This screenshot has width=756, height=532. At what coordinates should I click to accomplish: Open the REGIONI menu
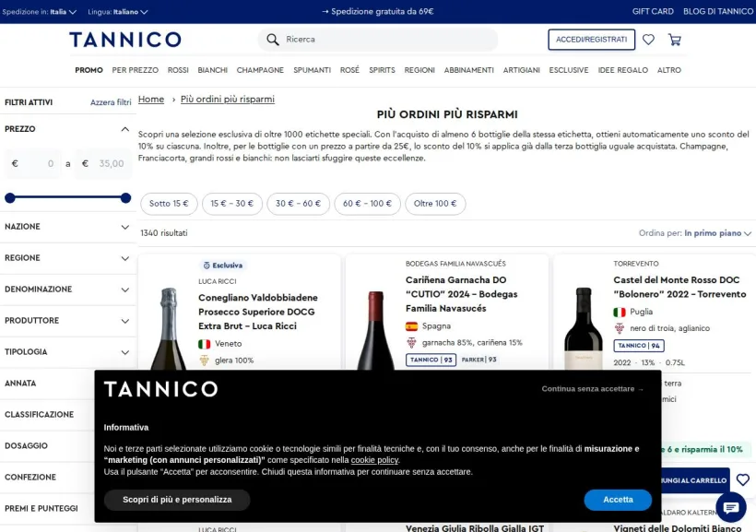pos(419,70)
